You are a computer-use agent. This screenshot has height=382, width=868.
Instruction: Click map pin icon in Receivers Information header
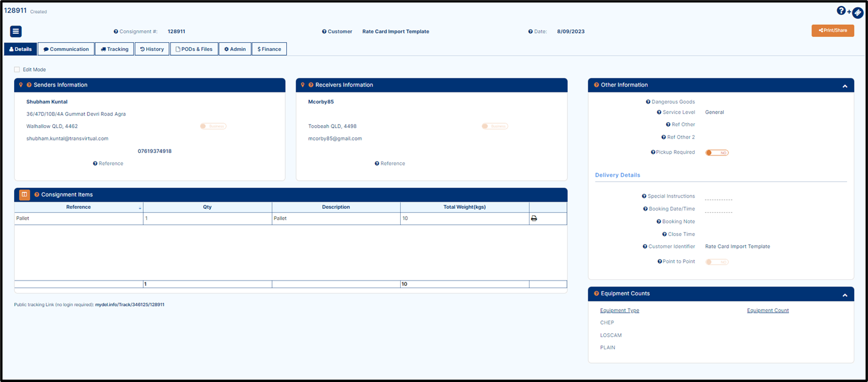click(302, 85)
